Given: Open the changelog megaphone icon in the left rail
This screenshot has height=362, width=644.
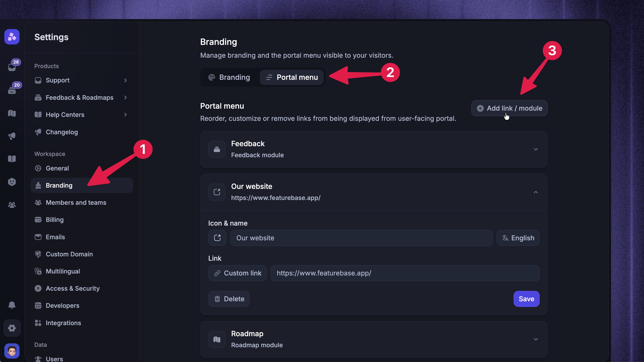Looking at the screenshot, I should tap(12, 136).
